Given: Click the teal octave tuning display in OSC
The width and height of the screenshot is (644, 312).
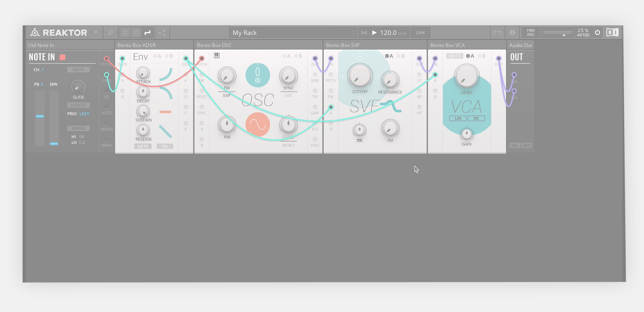Looking at the screenshot, I should tap(258, 75).
